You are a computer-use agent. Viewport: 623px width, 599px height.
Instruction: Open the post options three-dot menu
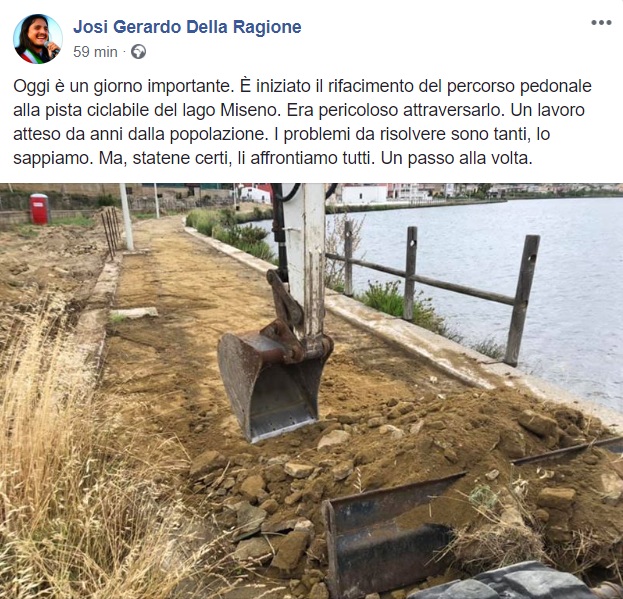(x=601, y=23)
